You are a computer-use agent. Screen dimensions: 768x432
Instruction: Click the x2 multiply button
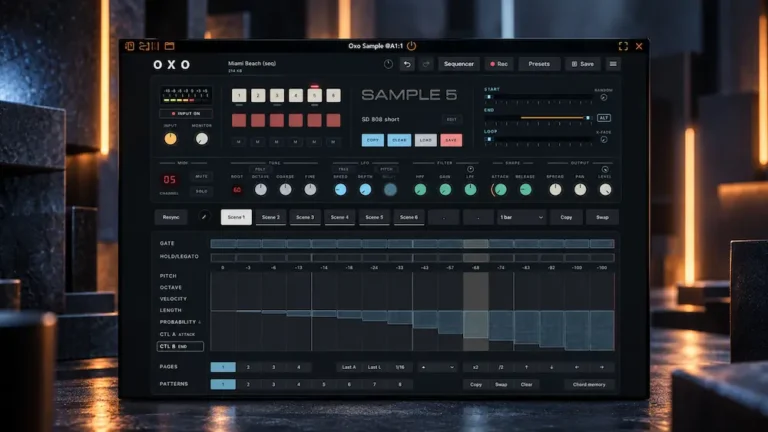coord(475,367)
